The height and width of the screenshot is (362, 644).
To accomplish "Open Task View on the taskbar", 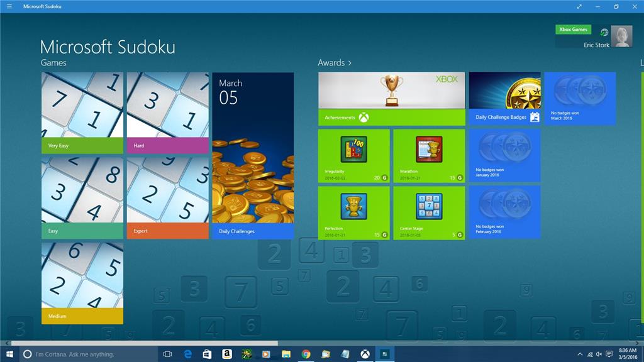I will [x=167, y=354].
